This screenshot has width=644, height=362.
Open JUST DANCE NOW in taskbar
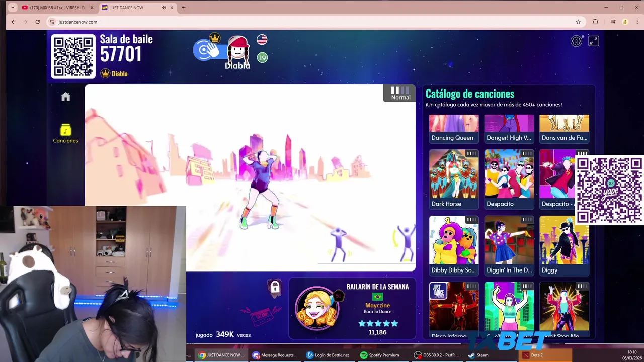pos(221,355)
